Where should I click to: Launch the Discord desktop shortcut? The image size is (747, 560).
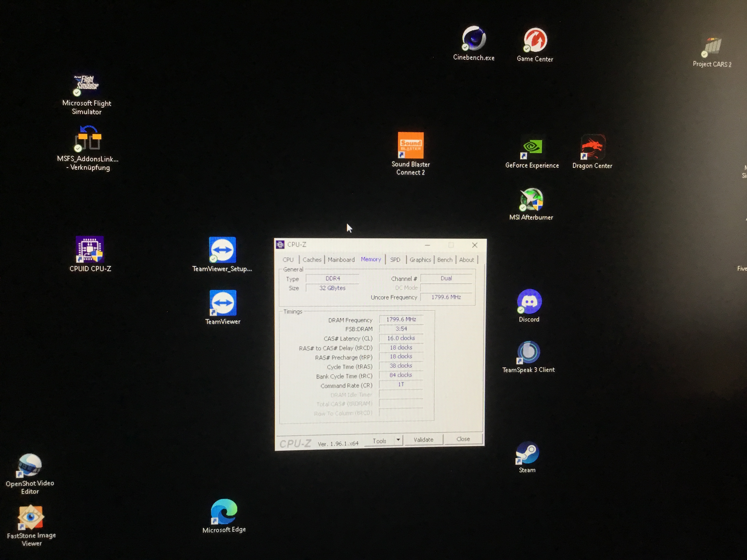point(529,302)
